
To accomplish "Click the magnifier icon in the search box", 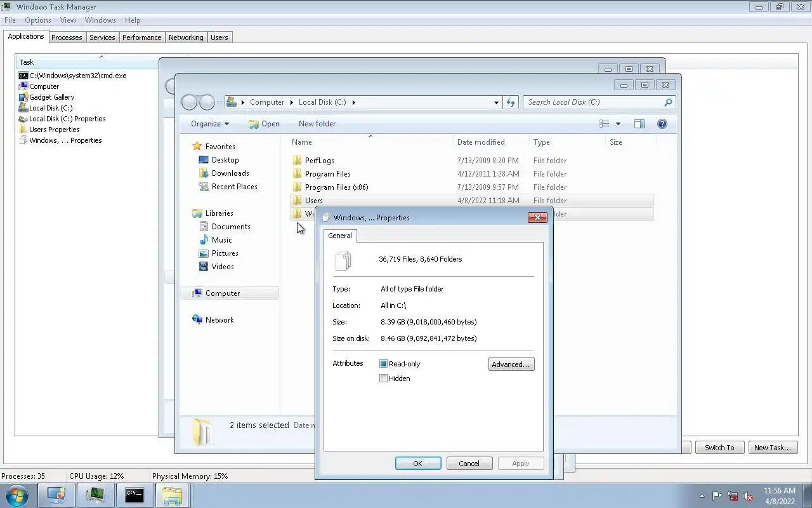I will pyautogui.click(x=668, y=102).
